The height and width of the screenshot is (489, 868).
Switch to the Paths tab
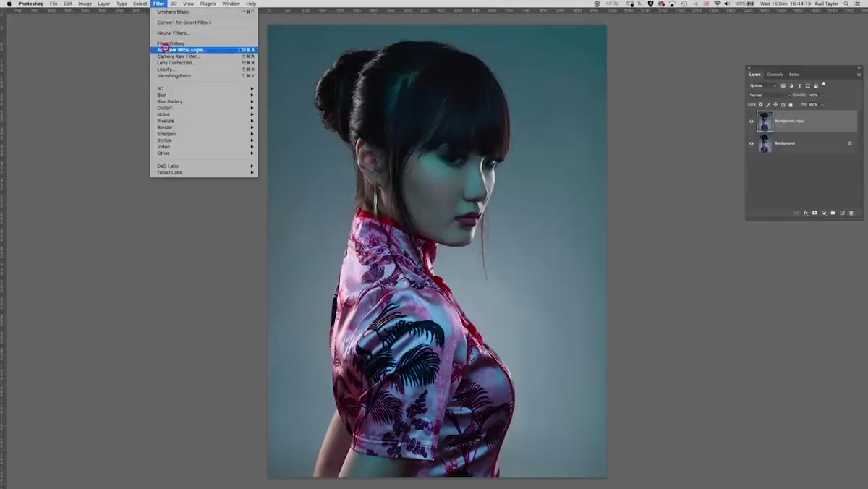pos(793,75)
